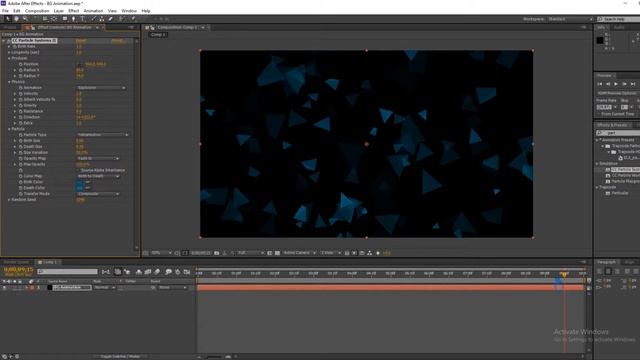Open the Color Map dropdown
Image resolution: width=640 pixels, height=360 pixels.
(98, 176)
